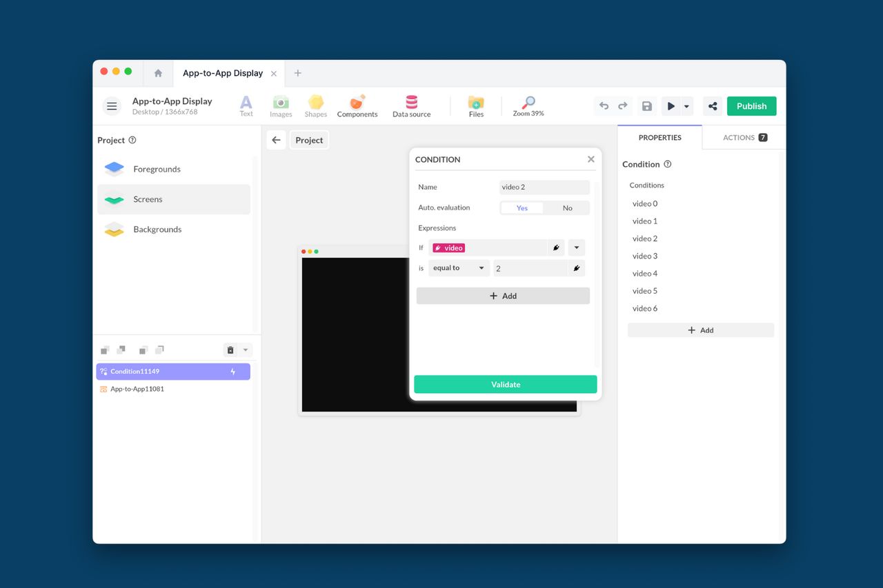Click the share icon in the toolbar
Viewport: 883px width, 588px height.
click(712, 105)
